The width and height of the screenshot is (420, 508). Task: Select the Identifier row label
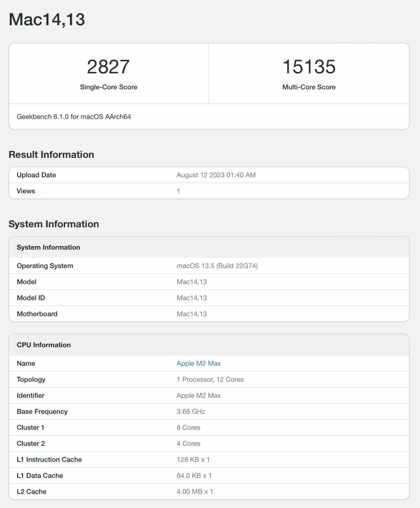(x=30, y=395)
